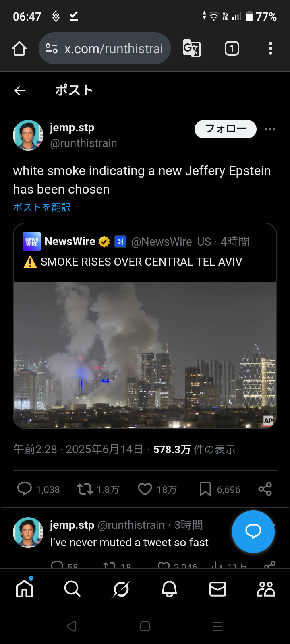Viewport: 290px width, 644px height.
Task: Open the Tel Aviv smoke photo
Action: pos(145,355)
